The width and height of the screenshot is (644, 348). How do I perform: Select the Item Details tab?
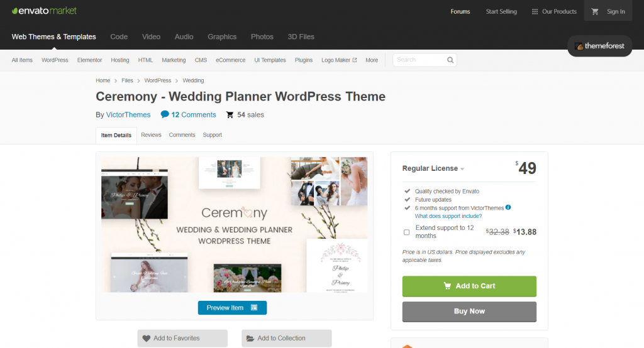tap(116, 136)
